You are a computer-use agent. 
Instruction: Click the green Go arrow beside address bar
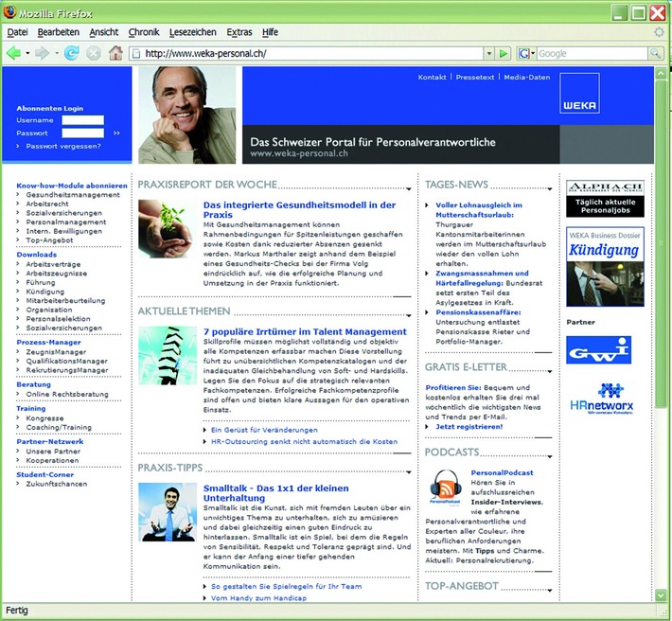pyautogui.click(x=504, y=53)
